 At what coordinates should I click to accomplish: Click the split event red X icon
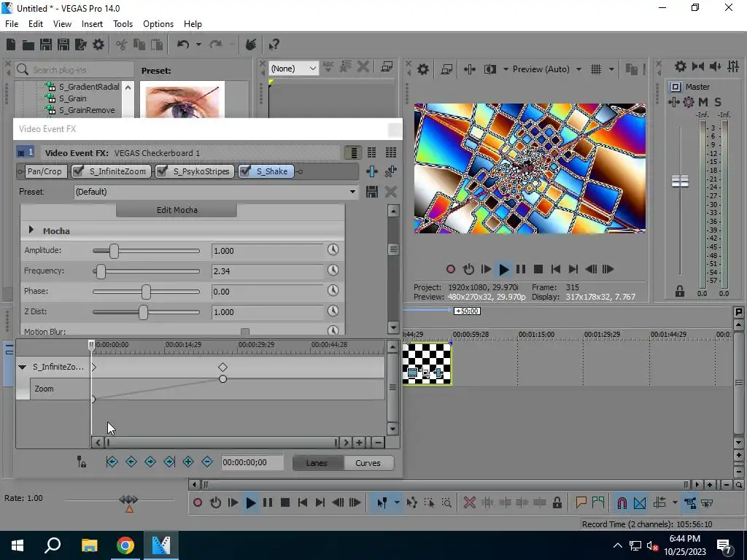[x=469, y=502]
